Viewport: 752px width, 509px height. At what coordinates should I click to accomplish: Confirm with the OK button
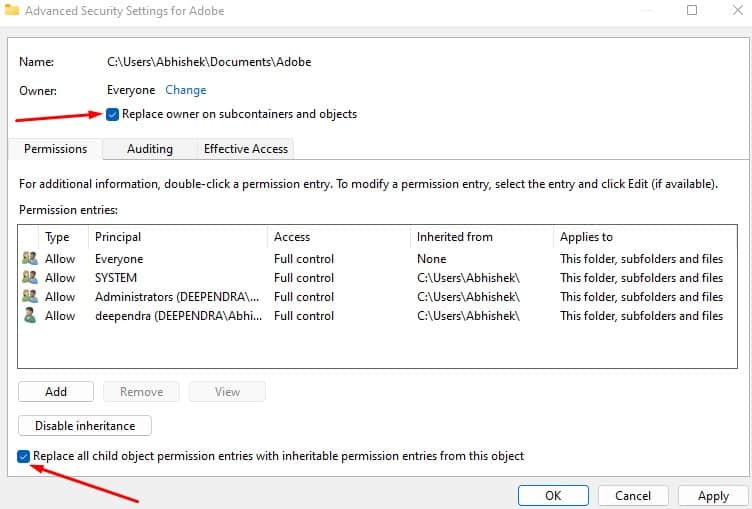(x=553, y=496)
